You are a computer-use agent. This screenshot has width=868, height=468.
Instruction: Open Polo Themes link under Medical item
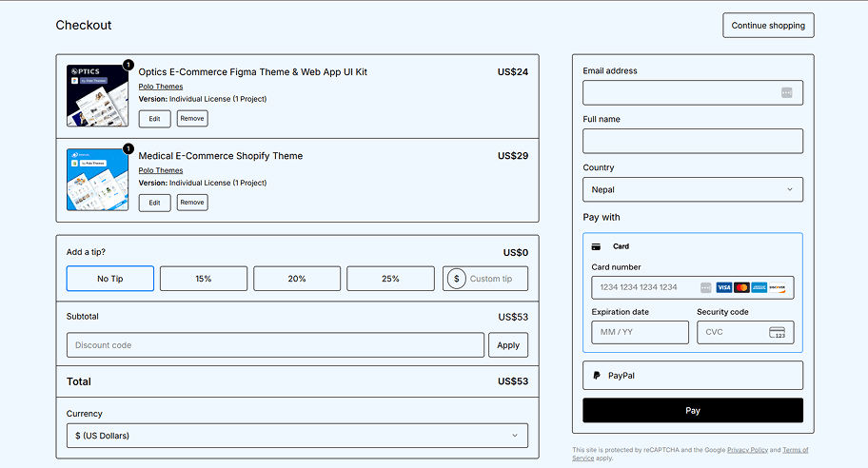[x=161, y=170]
